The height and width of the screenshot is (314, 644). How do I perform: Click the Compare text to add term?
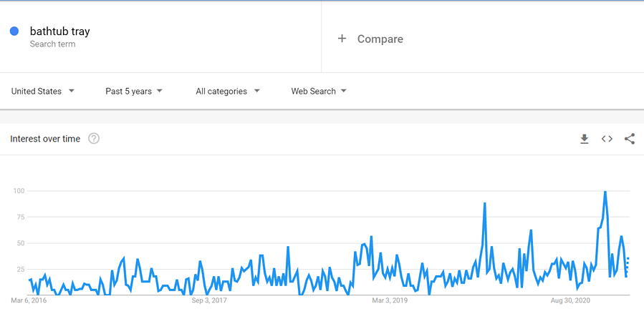pos(380,39)
